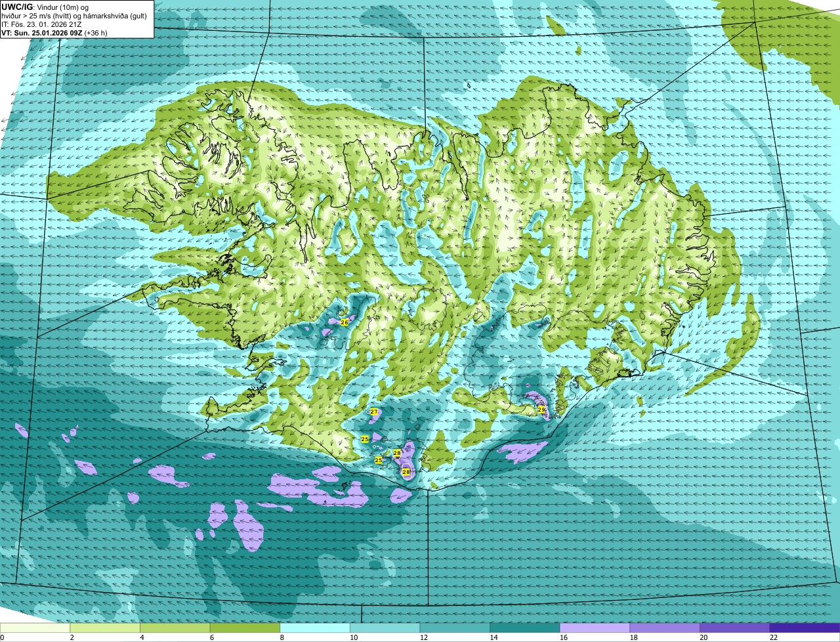The height and width of the screenshot is (642, 840).
Task: Pick the 6–8 m/s olive green legend swatch
Action: (245, 628)
